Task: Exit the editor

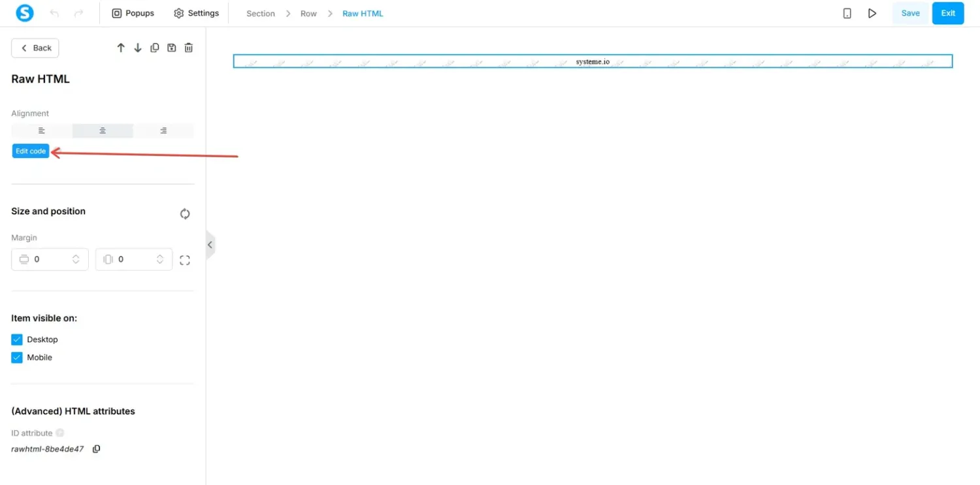Action: tap(948, 13)
